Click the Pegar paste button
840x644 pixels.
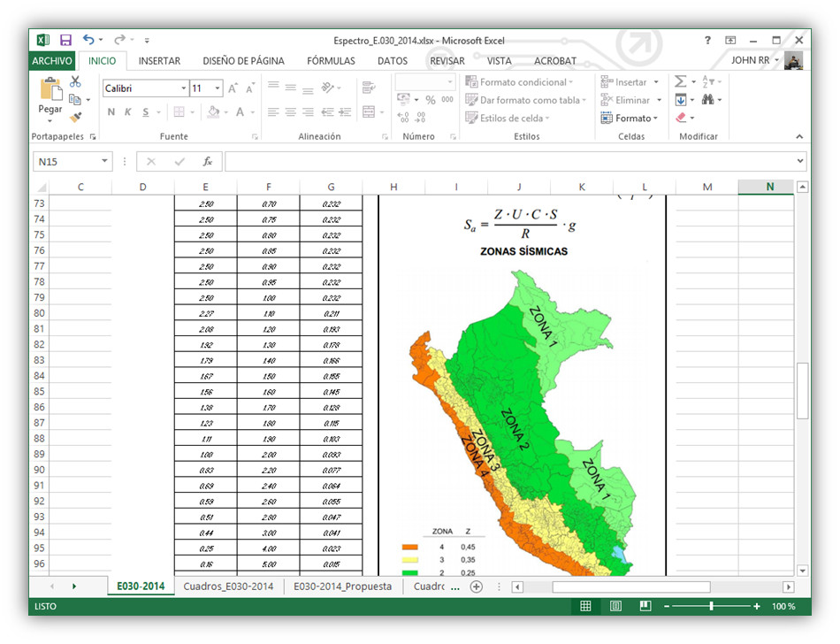pyautogui.click(x=50, y=97)
